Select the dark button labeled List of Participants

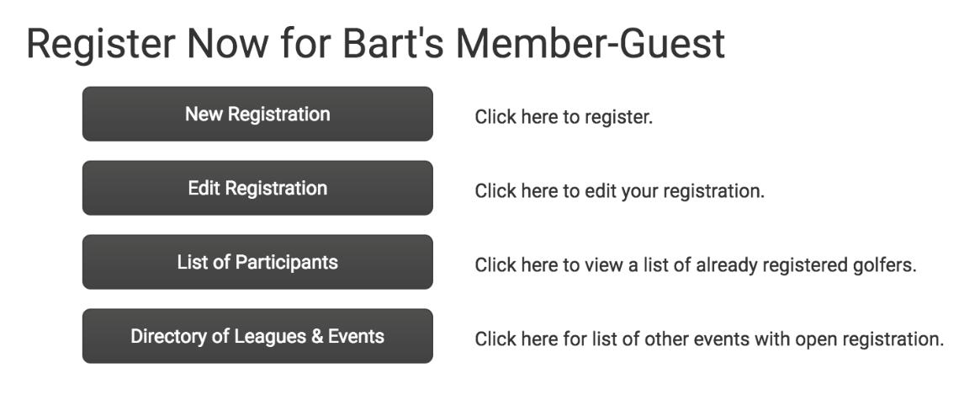(x=257, y=262)
